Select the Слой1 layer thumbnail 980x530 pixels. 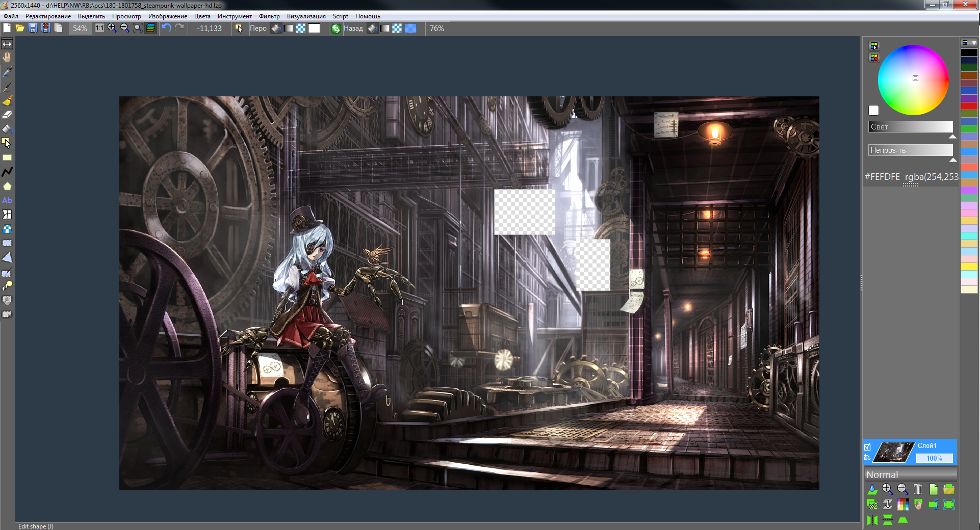[x=894, y=452]
